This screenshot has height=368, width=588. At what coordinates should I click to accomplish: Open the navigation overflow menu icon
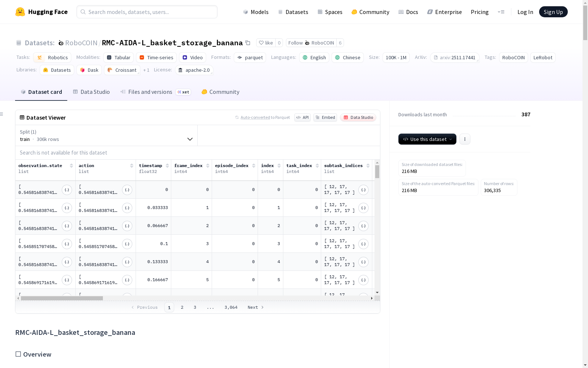[x=501, y=12]
